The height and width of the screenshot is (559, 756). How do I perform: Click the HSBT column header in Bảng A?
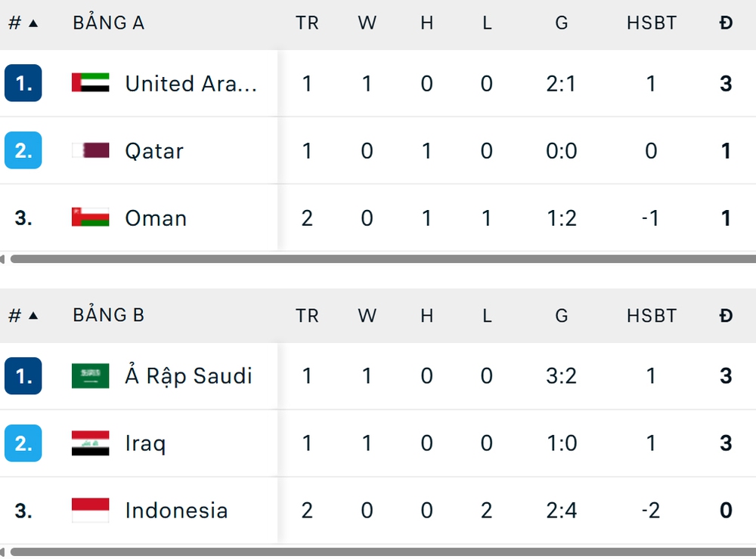(651, 23)
